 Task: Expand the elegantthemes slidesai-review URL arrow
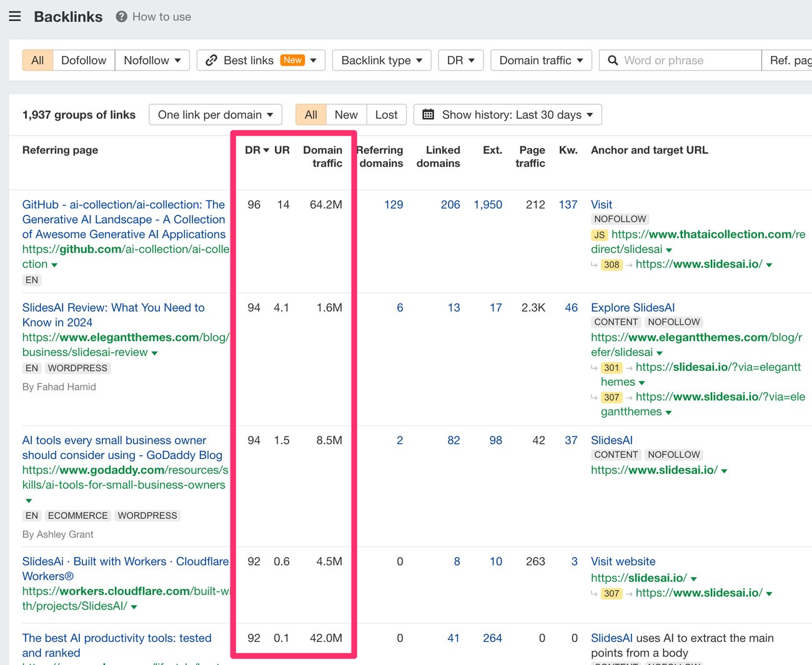pyautogui.click(x=154, y=353)
